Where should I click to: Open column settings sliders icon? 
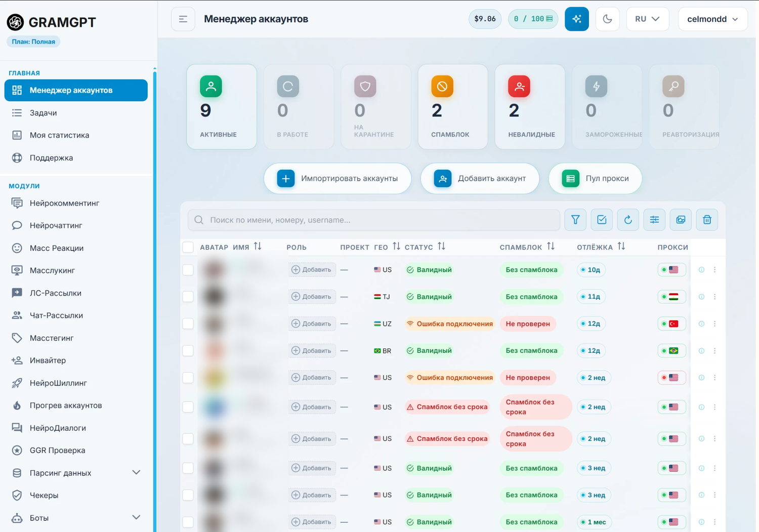pyautogui.click(x=654, y=220)
